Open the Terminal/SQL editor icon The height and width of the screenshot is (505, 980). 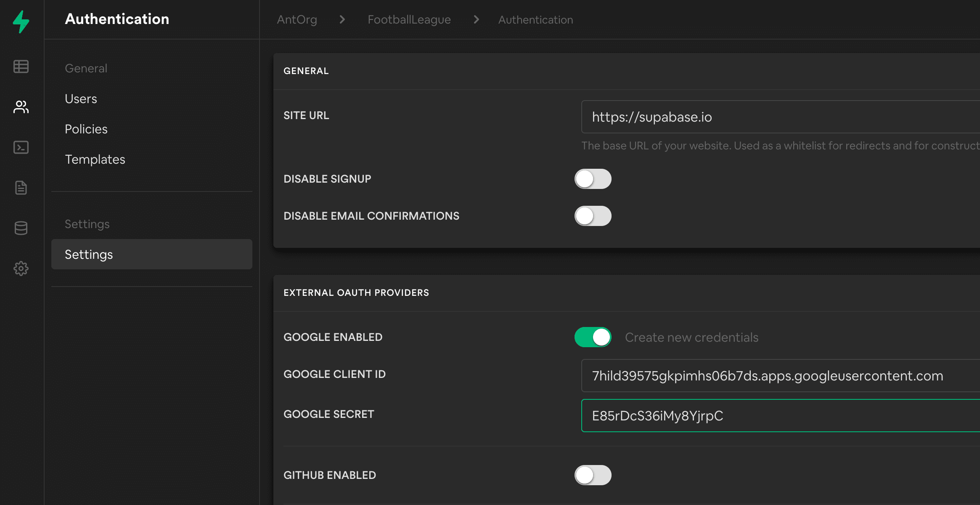click(21, 146)
